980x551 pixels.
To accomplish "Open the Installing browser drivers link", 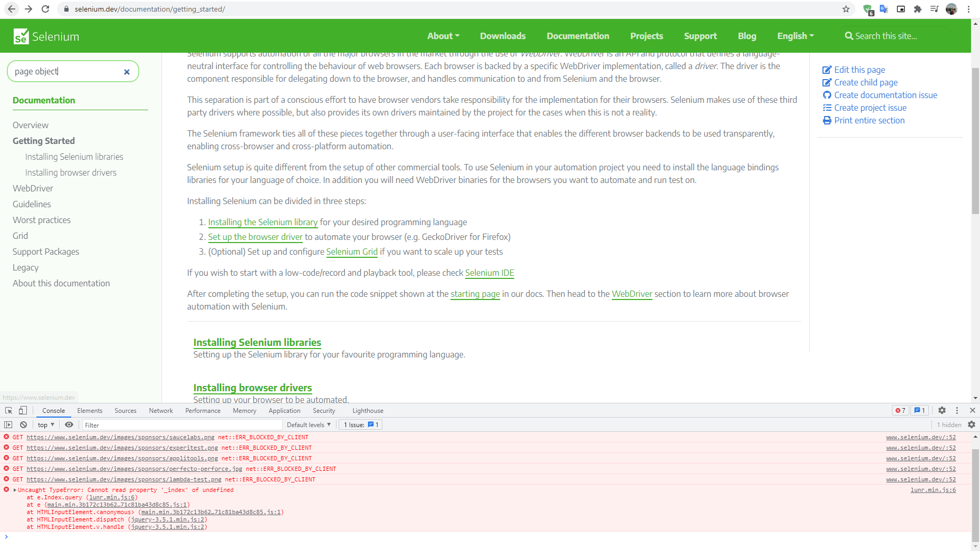I will [252, 388].
